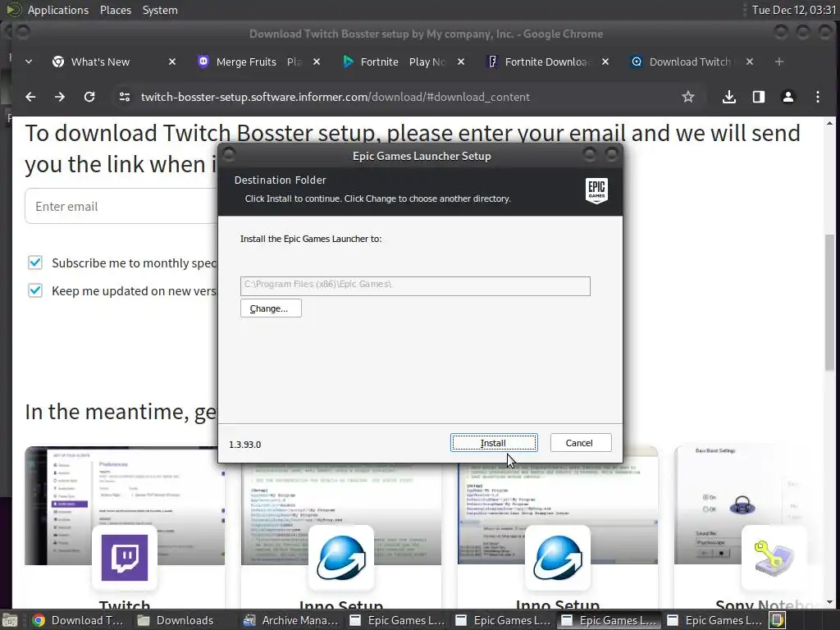Click the Enter email field

pos(121,206)
